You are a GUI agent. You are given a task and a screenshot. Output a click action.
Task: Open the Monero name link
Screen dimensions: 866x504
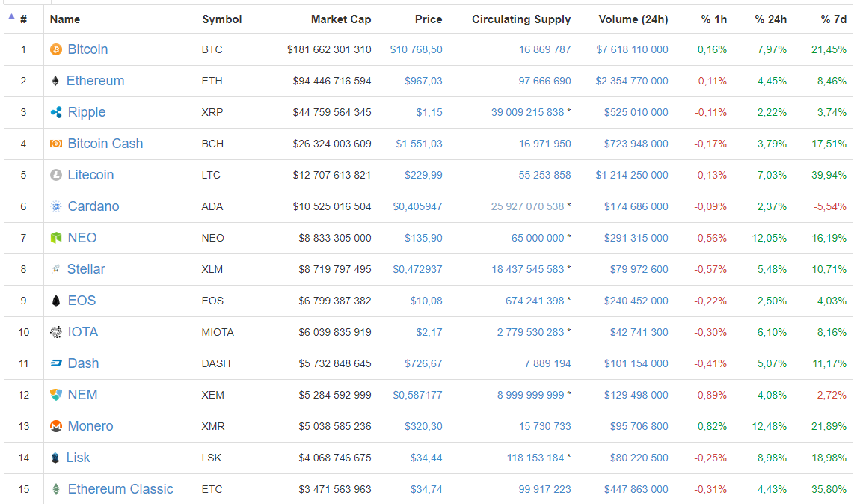coord(90,427)
